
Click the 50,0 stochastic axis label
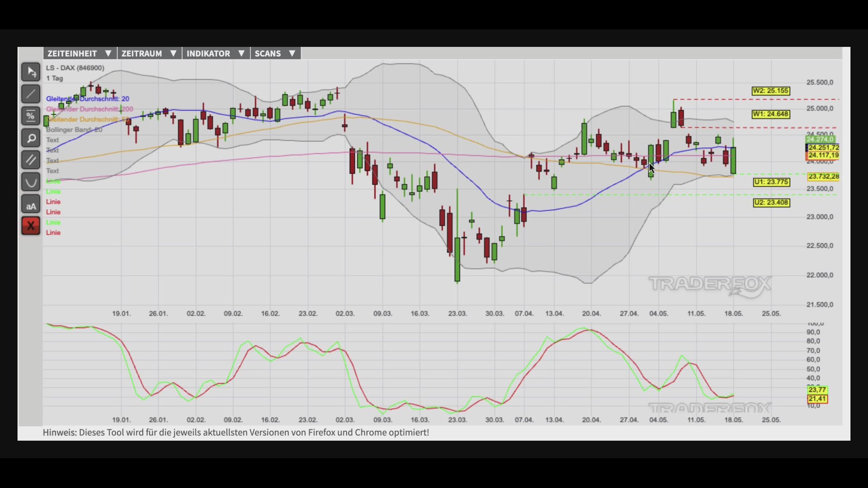[x=813, y=369]
